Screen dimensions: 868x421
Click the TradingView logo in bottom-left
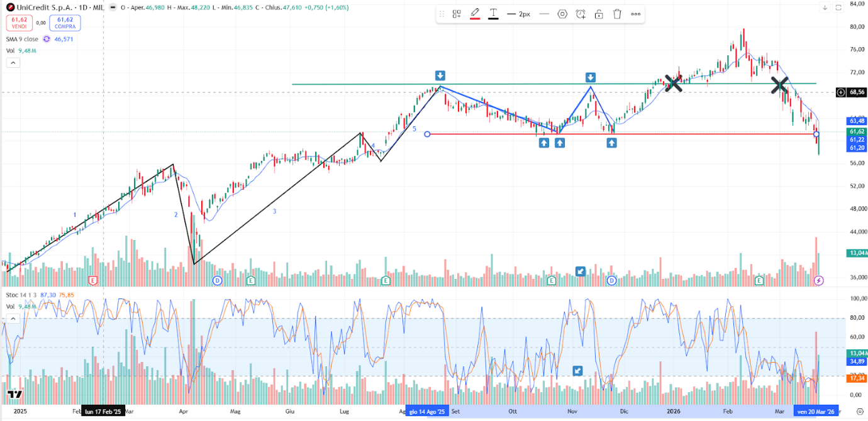click(14, 395)
